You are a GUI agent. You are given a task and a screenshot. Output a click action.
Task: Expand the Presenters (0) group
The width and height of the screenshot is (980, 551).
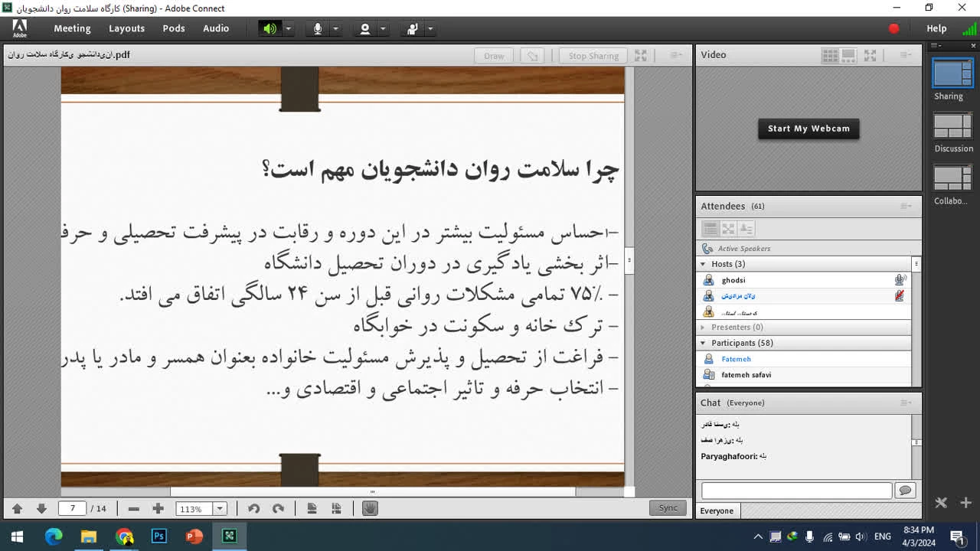[x=704, y=327]
